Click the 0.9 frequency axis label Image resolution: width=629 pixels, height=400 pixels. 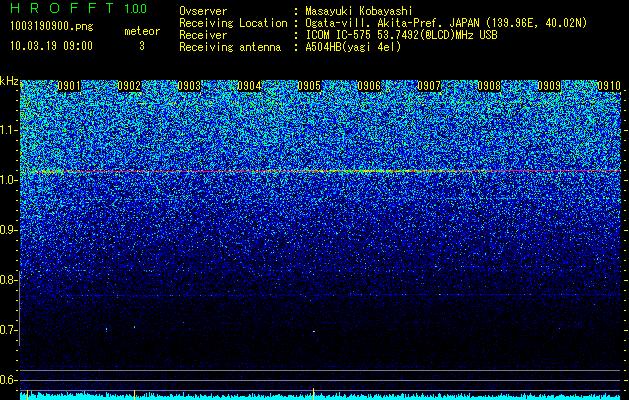point(8,230)
